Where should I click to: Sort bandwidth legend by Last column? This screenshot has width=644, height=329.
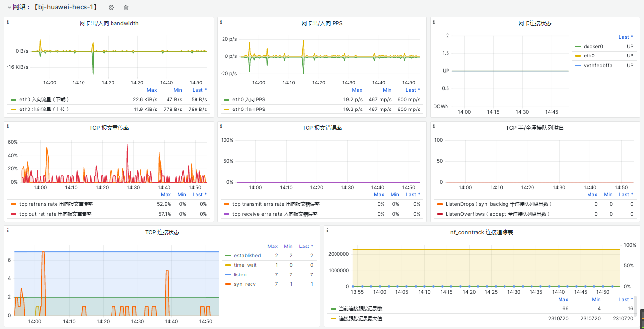[199, 90]
